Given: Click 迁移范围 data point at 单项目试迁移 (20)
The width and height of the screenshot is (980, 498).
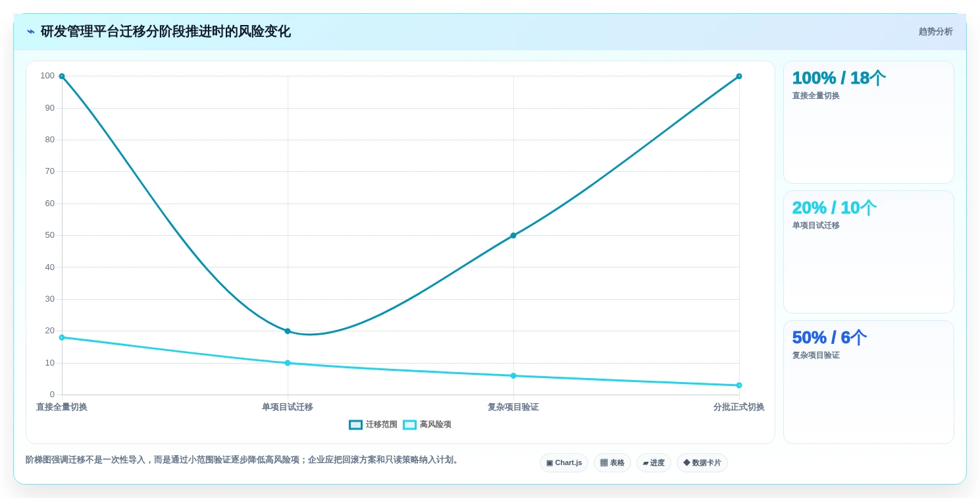Looking at the screenshot, I should point(288,331).
